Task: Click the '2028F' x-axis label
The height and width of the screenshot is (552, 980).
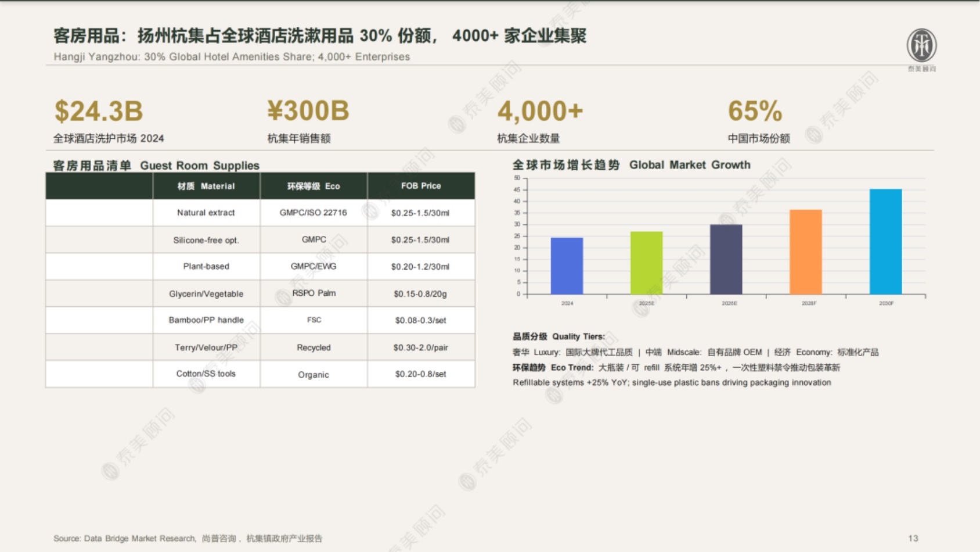Action: pyautogui.click(x=809, y=303)
